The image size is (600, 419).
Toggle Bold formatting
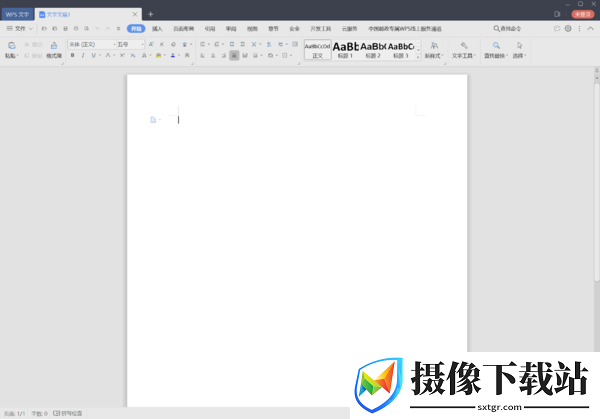coord(72,55)
